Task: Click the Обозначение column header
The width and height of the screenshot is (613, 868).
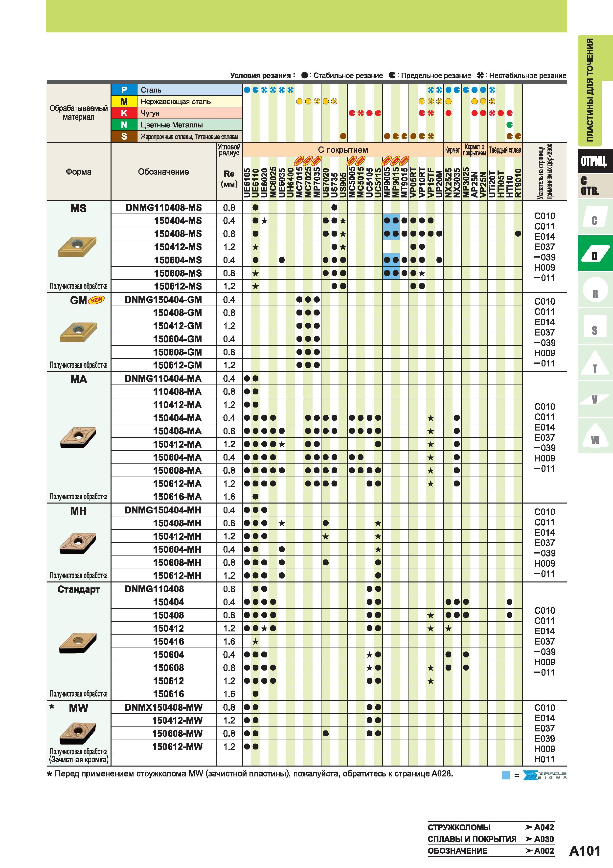Action: click(163, 172)
